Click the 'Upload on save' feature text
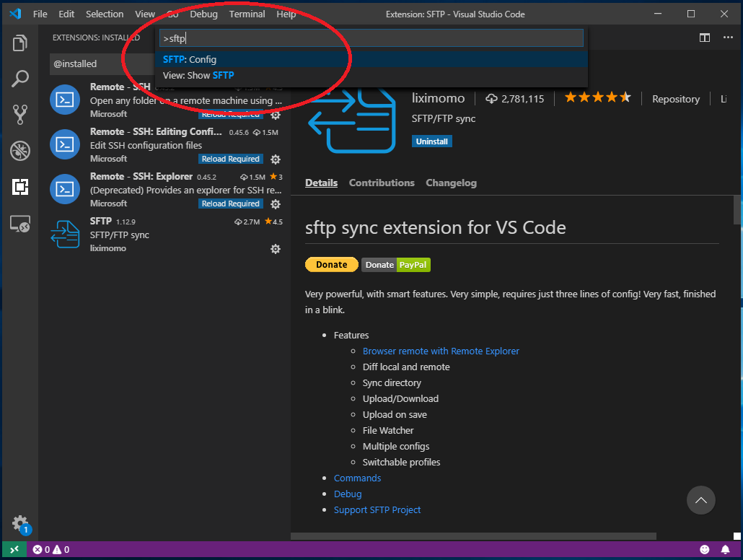 click(395, 414)
